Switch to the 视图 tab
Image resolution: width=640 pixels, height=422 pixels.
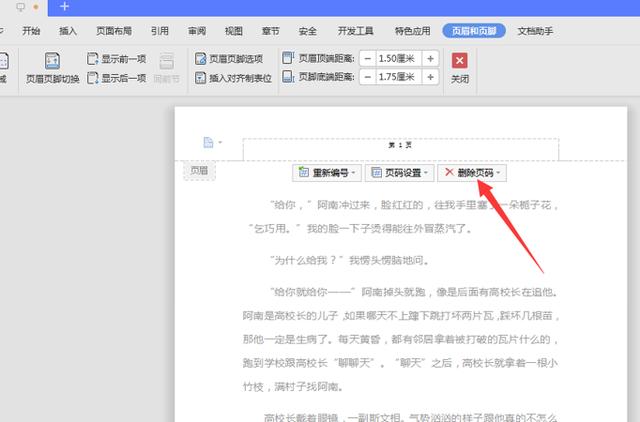coord(233,31)
